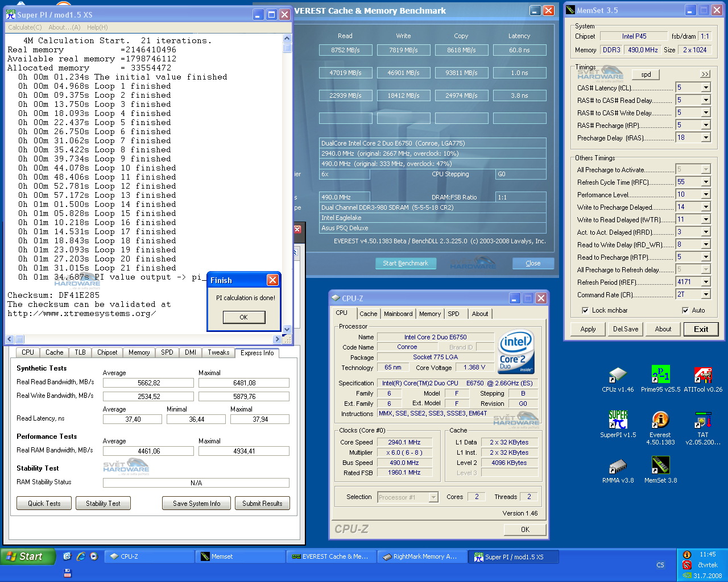This screenshot has height=582, width=728.
Task: Click OK in the Finish dialog
Action: [x=243, y=317]
